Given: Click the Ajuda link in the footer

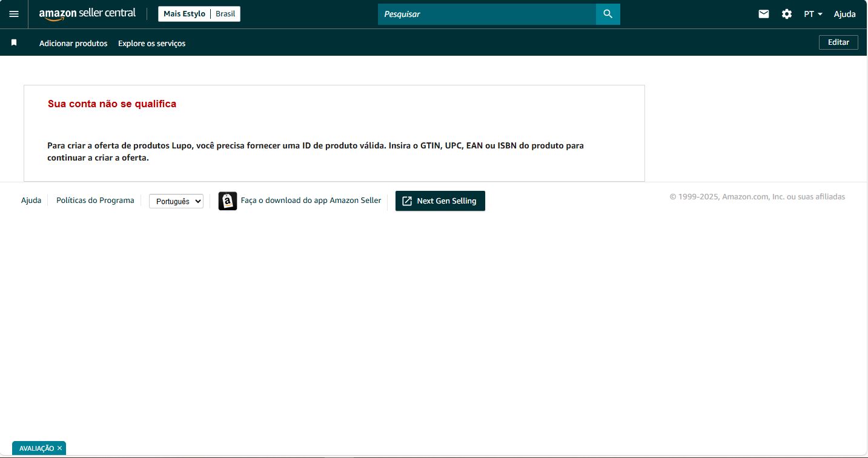Looking at the screenshot, I should point(31,201).
